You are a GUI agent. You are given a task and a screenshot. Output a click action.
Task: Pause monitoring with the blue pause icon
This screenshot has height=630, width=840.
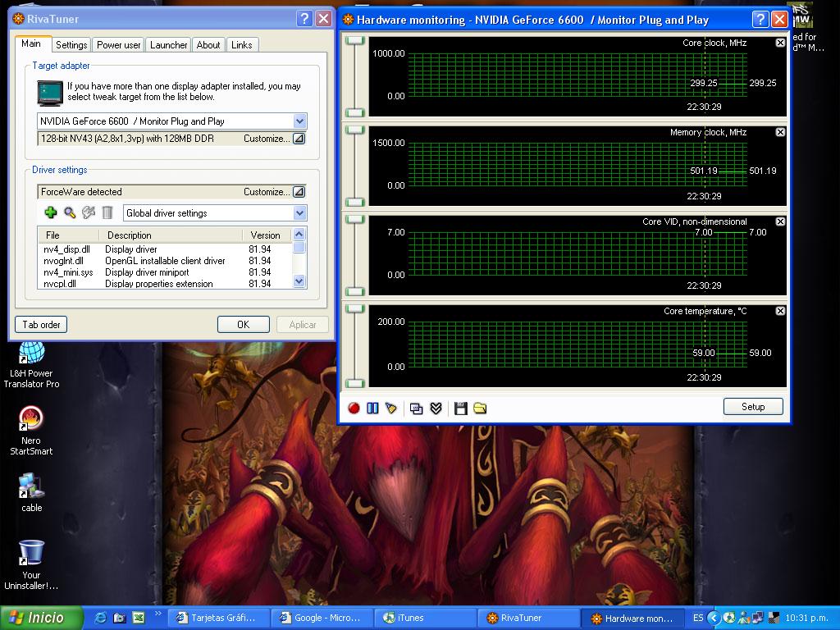tap(372, 408)
